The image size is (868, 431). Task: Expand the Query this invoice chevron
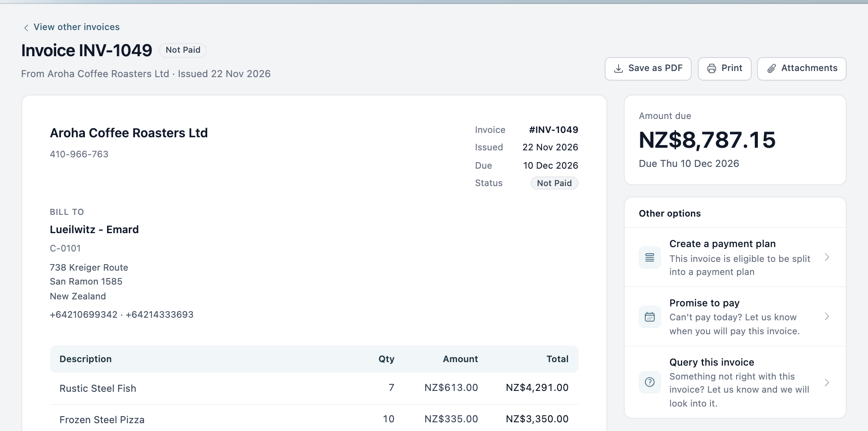point(827,383)
